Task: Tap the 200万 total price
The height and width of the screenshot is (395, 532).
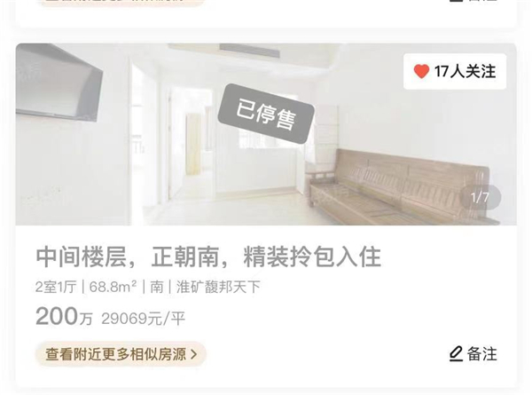Action: pos(64,317)
